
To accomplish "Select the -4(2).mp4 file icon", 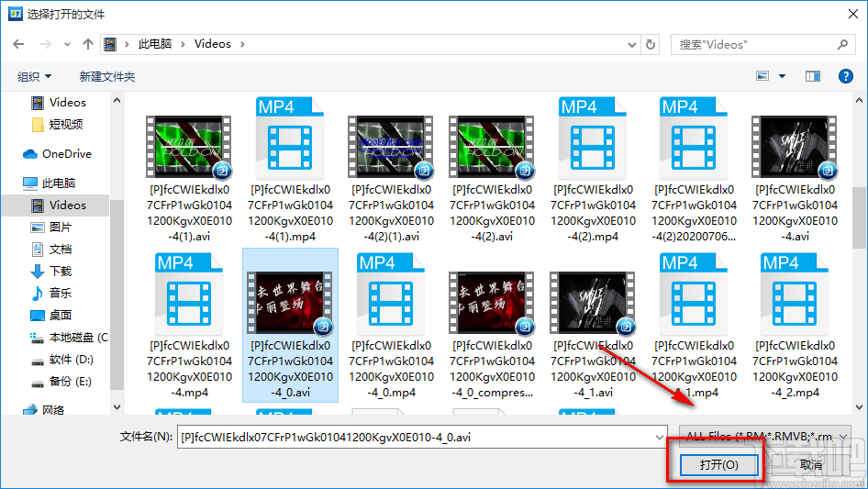I will pos(593,138).
